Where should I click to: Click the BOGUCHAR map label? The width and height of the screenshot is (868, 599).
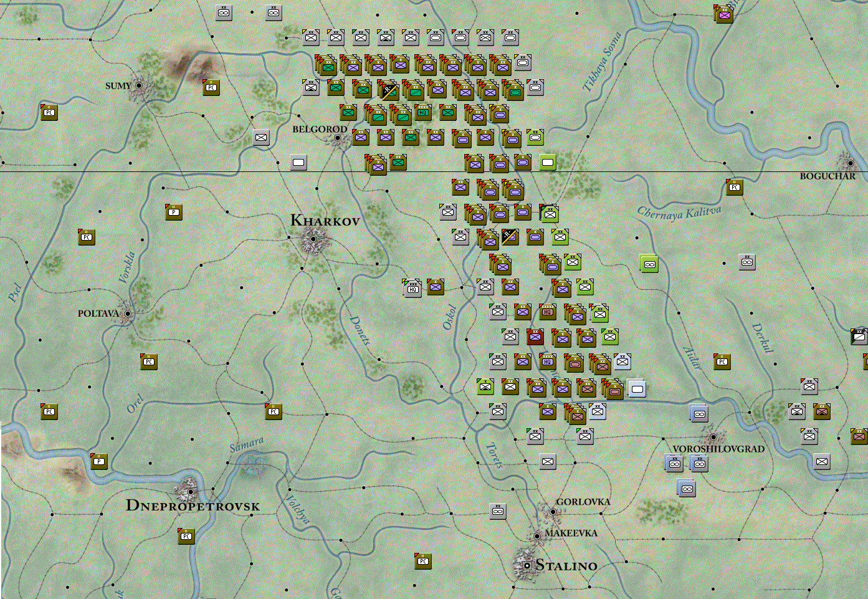(x=827, y=176)
